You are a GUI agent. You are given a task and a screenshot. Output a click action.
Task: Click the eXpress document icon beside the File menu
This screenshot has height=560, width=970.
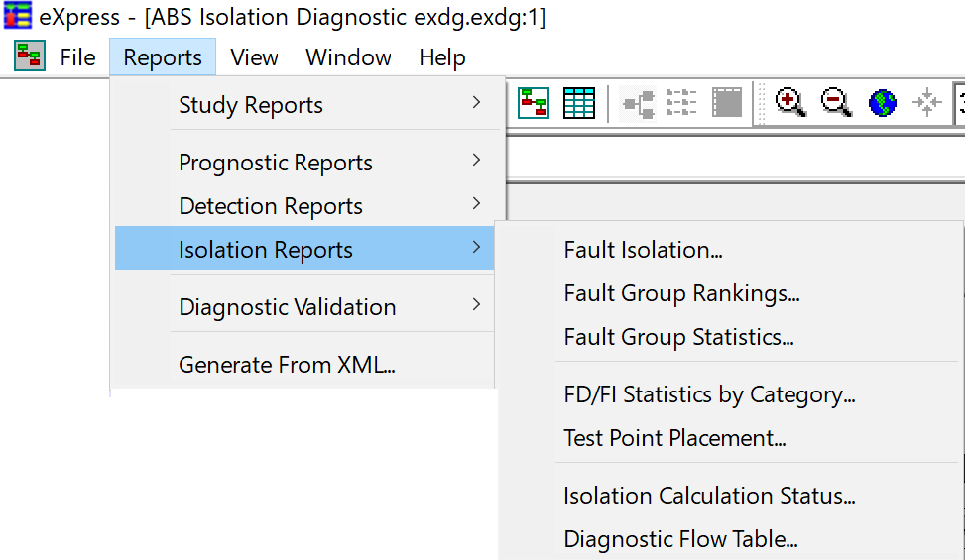pos(30,56)
